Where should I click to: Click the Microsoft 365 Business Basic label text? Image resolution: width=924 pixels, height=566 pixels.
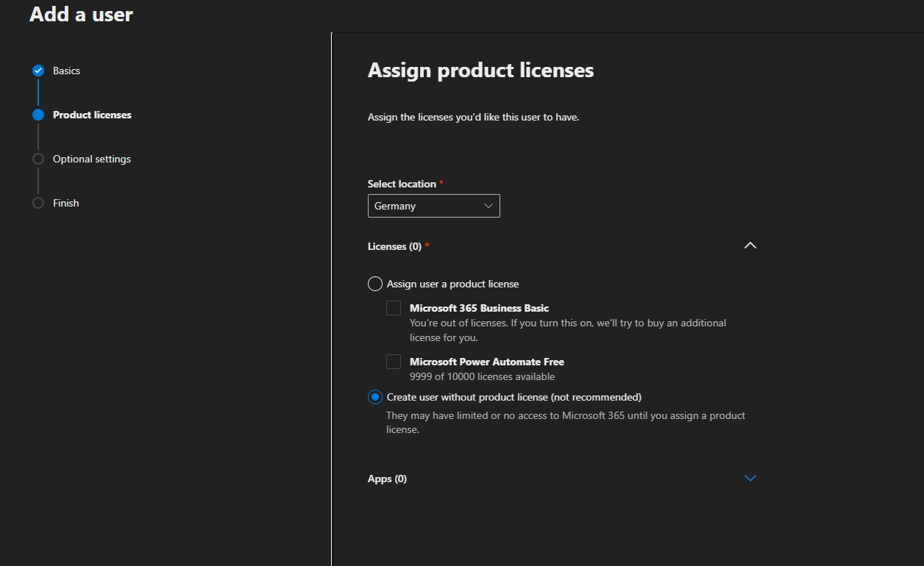click(x=479, y=308)
